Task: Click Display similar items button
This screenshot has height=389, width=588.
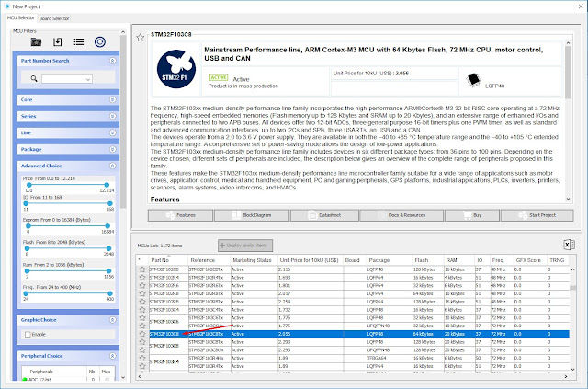Action: [x=245, y=246]
